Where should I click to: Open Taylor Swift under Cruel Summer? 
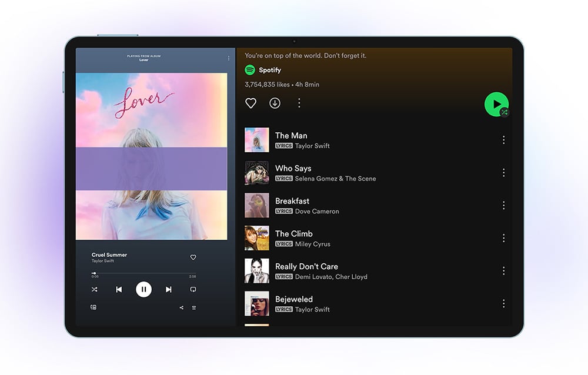point(103,260)
